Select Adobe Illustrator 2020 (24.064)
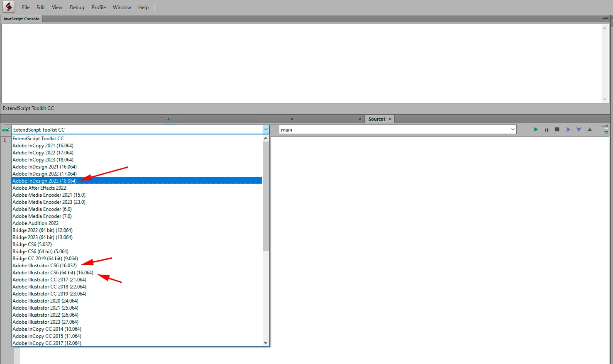This screenshot has width=613, height=364. [137, 301]
